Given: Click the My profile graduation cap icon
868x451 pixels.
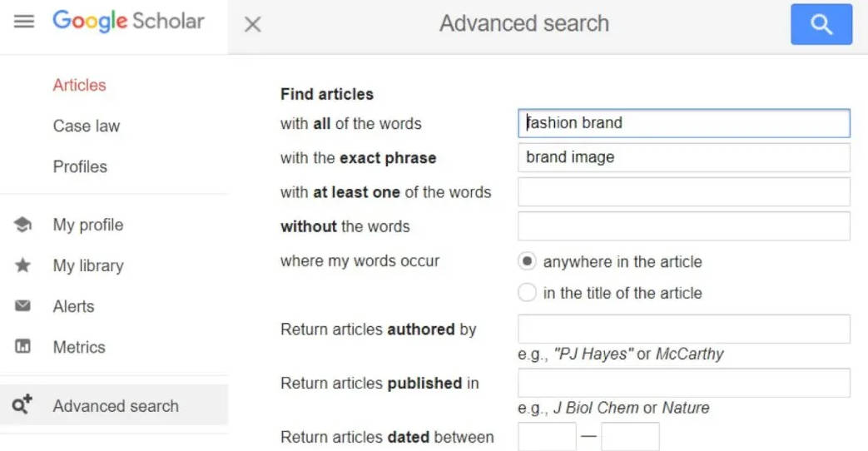Looking at the screenshot, I should coord(22,225).
